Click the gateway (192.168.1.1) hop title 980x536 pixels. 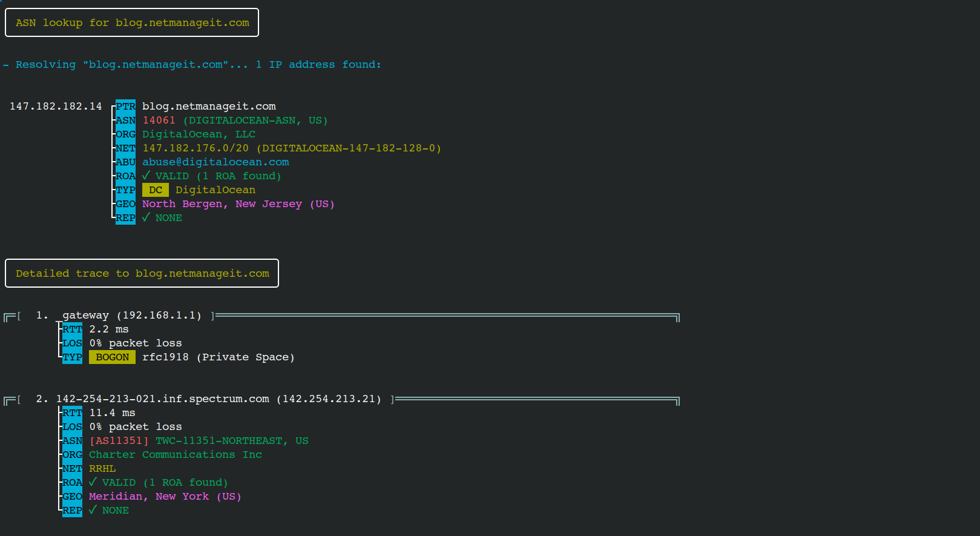(131, 316)
